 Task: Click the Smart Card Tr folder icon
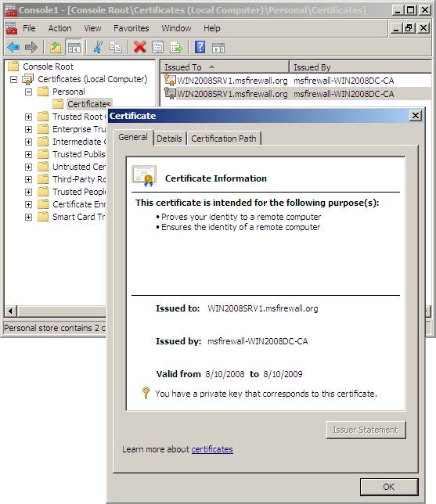[43, 217]
